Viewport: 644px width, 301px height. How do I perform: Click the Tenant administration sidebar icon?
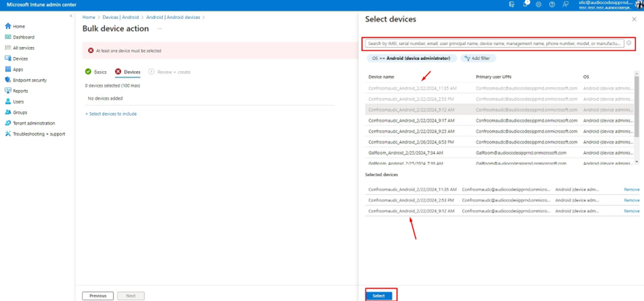tap(8, 123)
